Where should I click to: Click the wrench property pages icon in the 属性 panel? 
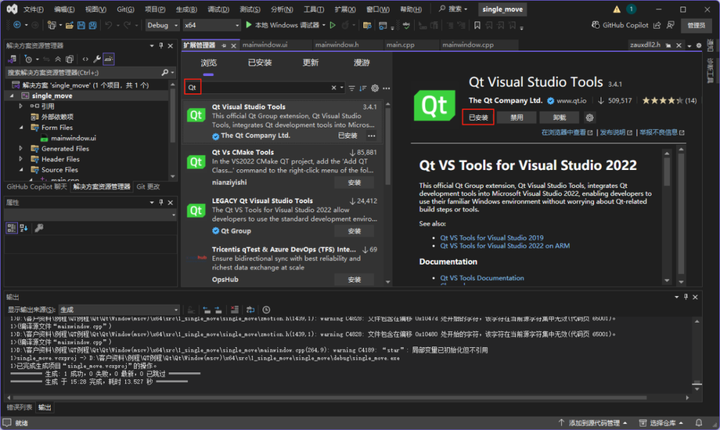pos(39,228)
